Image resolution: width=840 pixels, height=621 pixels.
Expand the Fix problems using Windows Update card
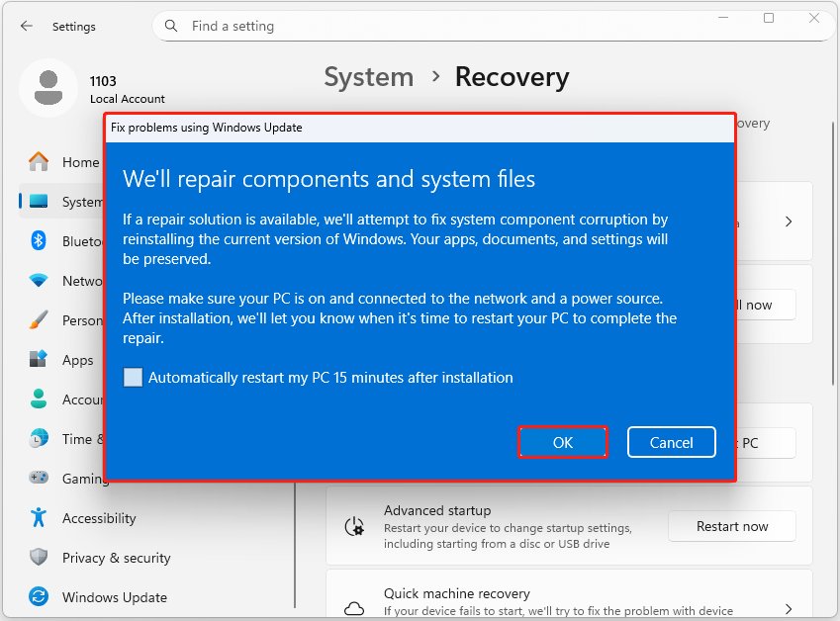point(787,222)
